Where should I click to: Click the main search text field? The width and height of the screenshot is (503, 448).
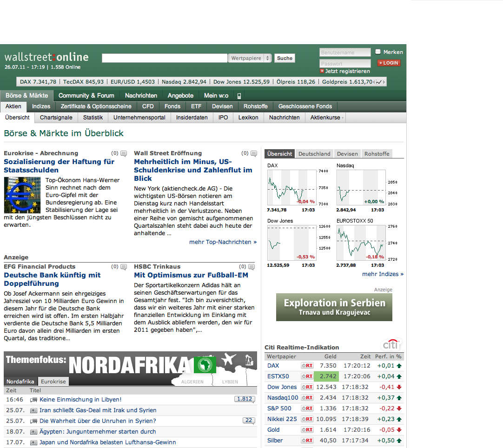click(x=165, y=58)
